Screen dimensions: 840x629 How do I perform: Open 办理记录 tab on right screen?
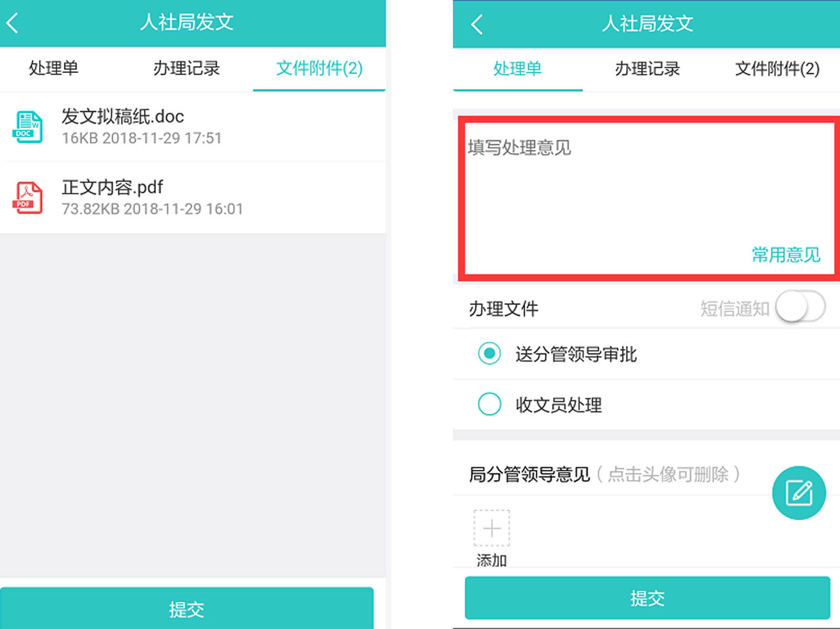tap(647, 69)
